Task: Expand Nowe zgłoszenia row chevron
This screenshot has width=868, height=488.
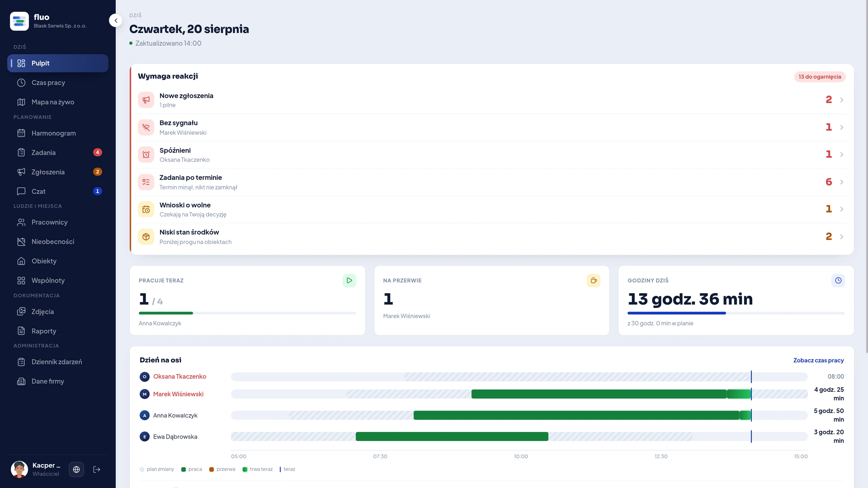Action: [842, 100]
